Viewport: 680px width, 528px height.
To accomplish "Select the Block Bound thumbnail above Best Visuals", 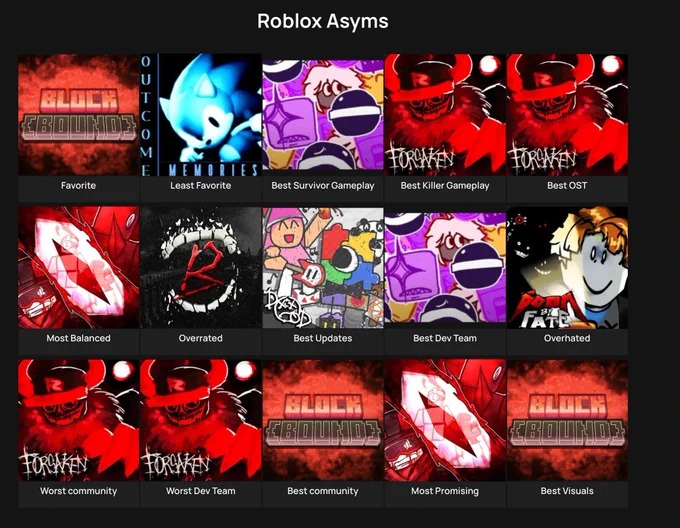I will (x=567, y=420).
